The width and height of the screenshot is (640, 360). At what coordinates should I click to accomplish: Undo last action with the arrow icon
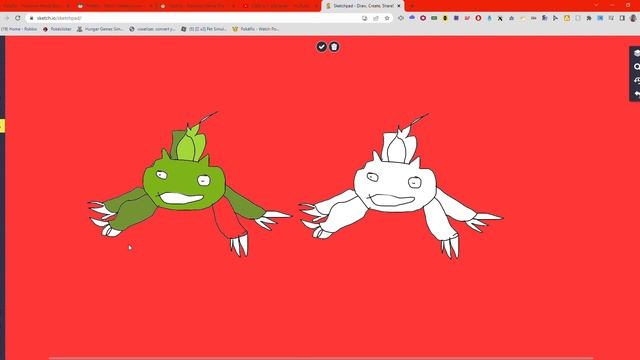(x=637, y=94)
